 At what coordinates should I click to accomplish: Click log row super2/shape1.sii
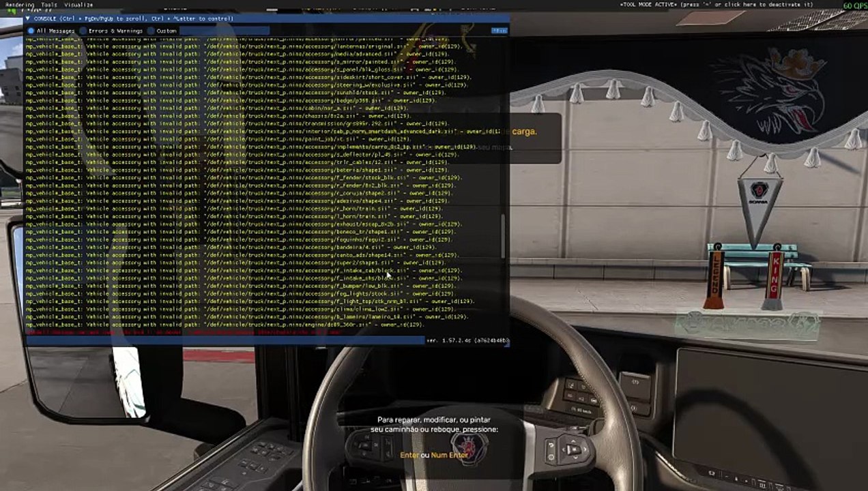(235, 263)
